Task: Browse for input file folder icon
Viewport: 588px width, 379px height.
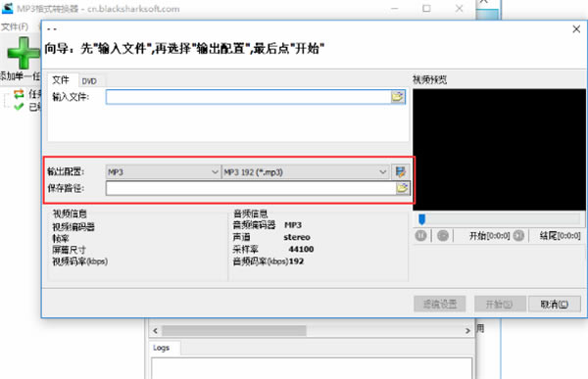Action: (398, 97)
